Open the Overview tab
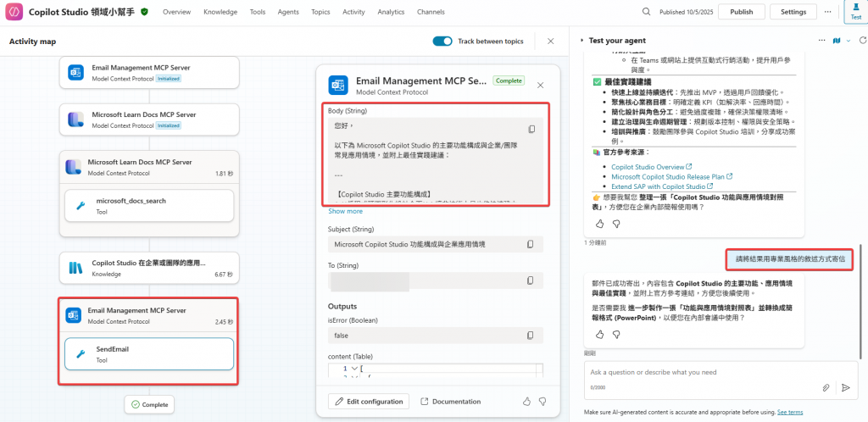The height and width of the screenshot is (422, 868). (176, 12)
